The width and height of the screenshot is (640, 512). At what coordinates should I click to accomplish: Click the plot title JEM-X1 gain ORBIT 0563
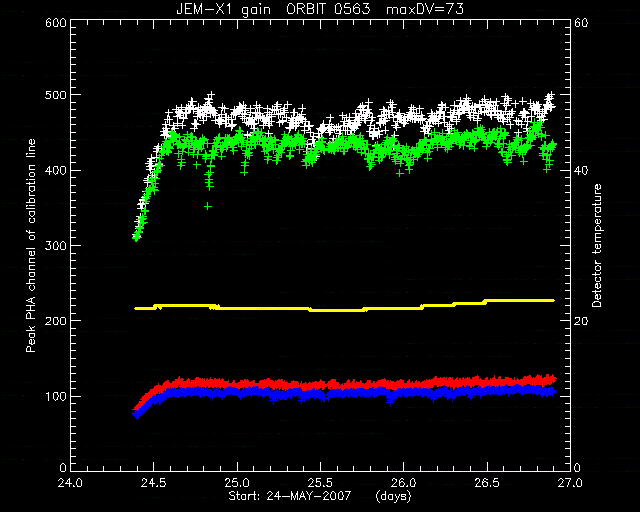tap(273, 9)
